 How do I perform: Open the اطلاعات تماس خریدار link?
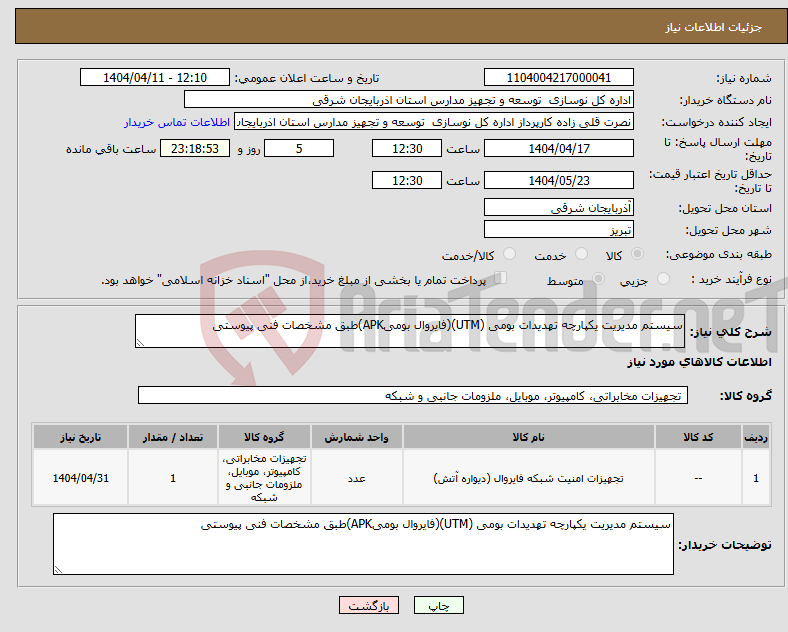pyautogui.click(x=177, y=122)
